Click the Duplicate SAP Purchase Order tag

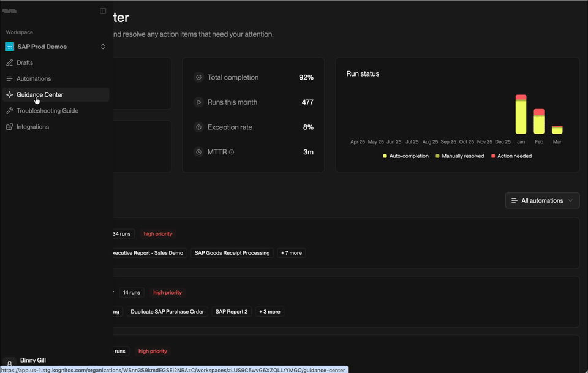tap(167, 312)
